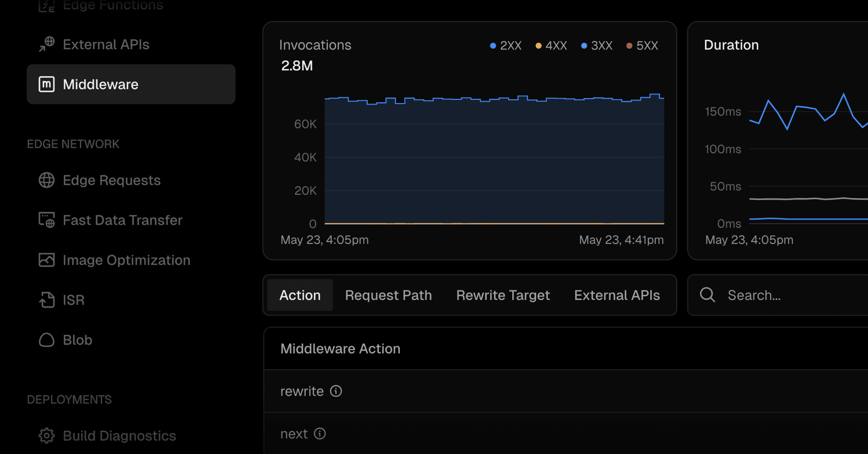The width and height of the screenshot is (868, 454).
Task: Click the External APIs sidebar icon
Action: (x=47, y=44)
